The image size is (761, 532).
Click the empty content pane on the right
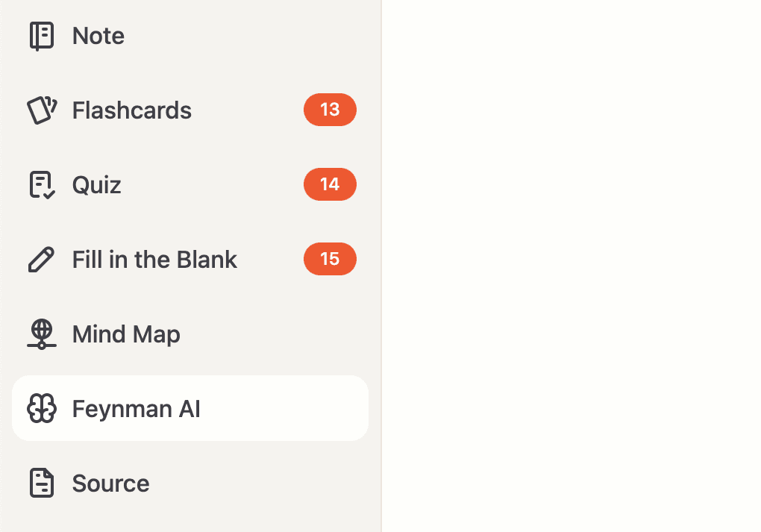(571, 266)
